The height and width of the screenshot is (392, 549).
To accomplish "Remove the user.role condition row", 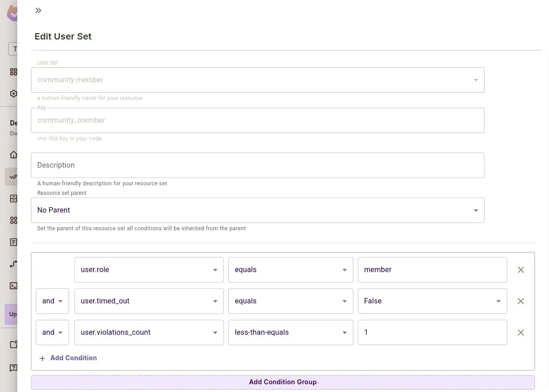I will tap(520, 270).
